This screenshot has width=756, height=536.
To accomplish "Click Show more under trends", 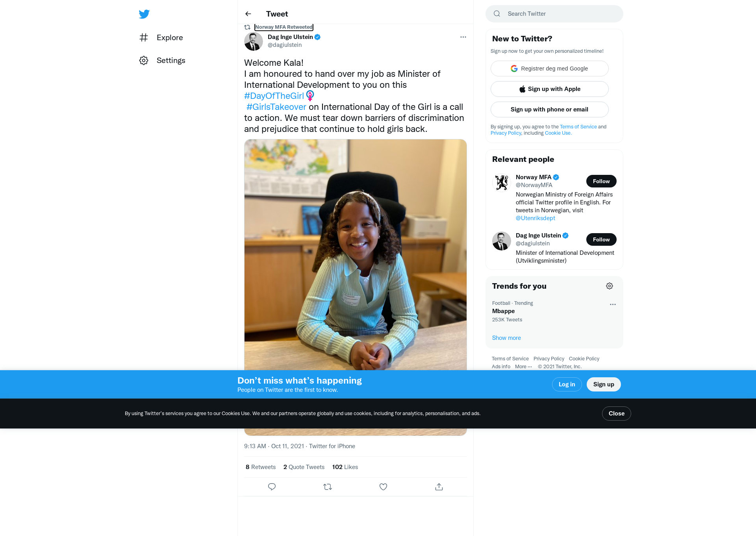I will coord(506,338).
